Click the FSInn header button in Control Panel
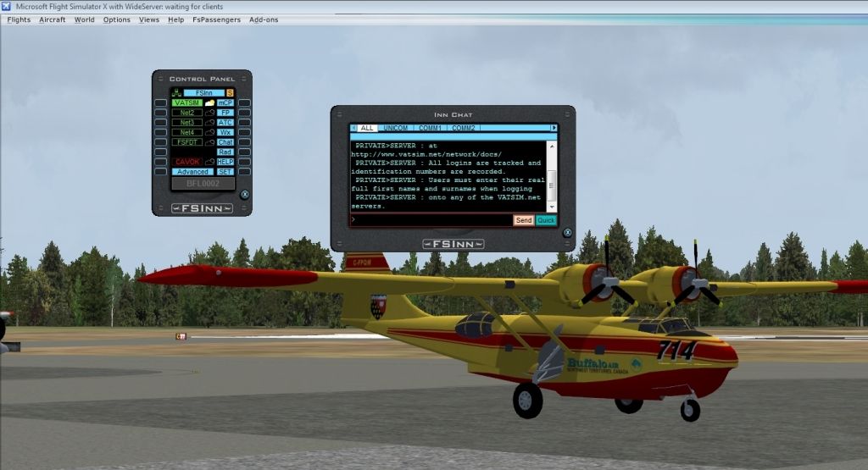Image resolution: width=868 pixels, height=470 pixels. pos(203,93)
